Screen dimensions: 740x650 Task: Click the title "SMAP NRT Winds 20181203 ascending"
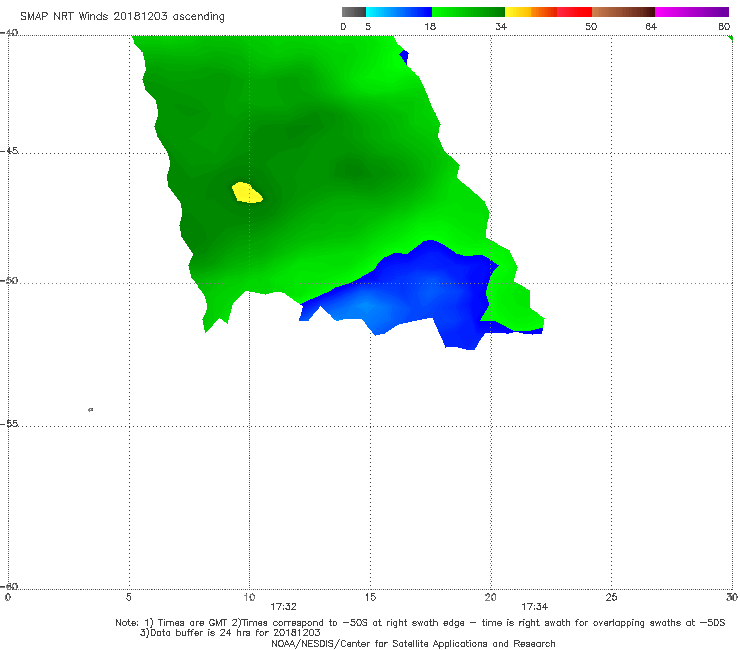tap(122, 16)
